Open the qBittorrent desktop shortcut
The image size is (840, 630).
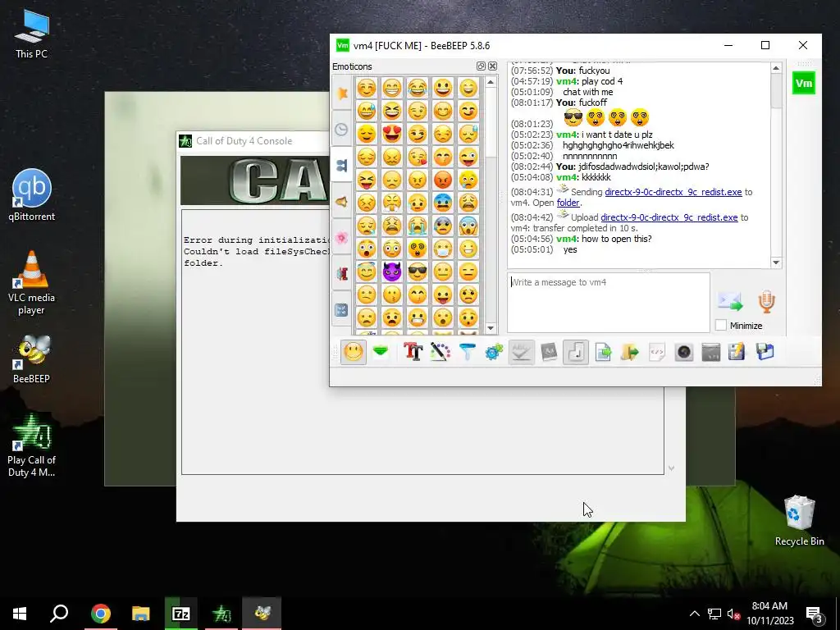pos(32,195)
